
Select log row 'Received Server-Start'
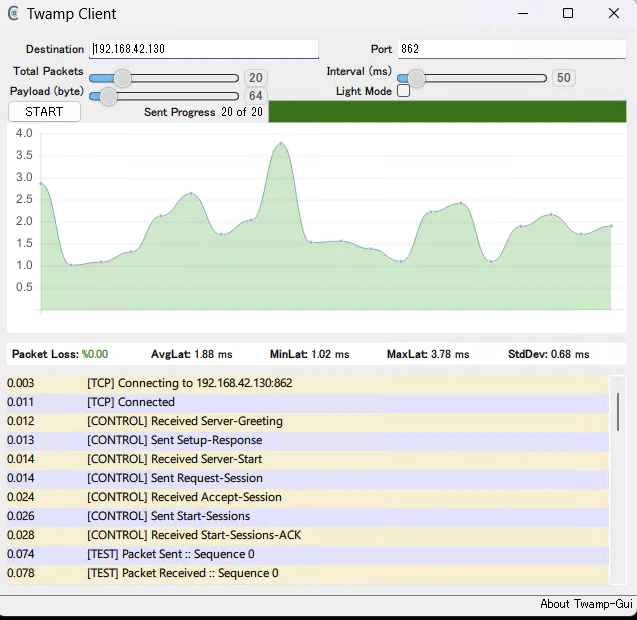point(308,459)
